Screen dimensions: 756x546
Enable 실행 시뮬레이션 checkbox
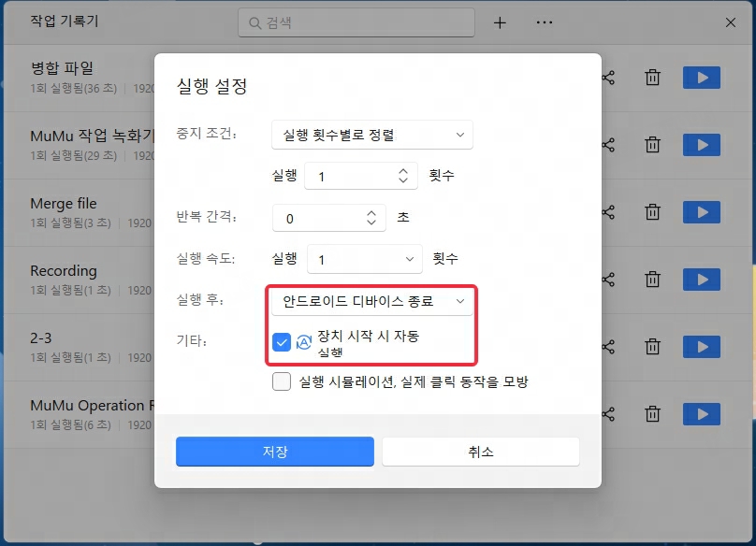(282, 381)
